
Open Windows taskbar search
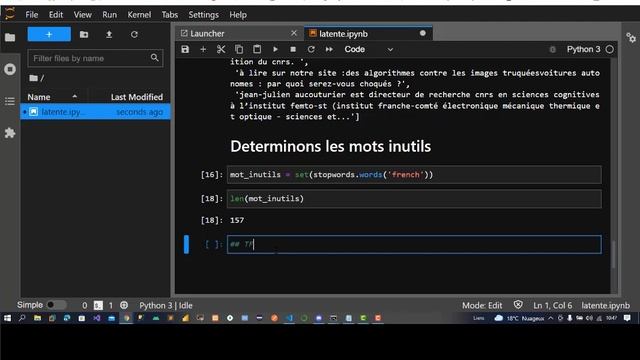point(22,318)
